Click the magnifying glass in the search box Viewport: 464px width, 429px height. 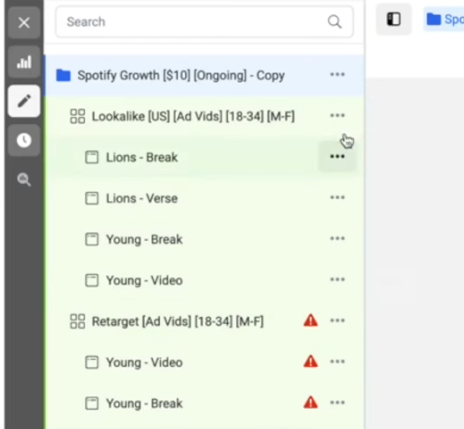[x=335, y=22]
